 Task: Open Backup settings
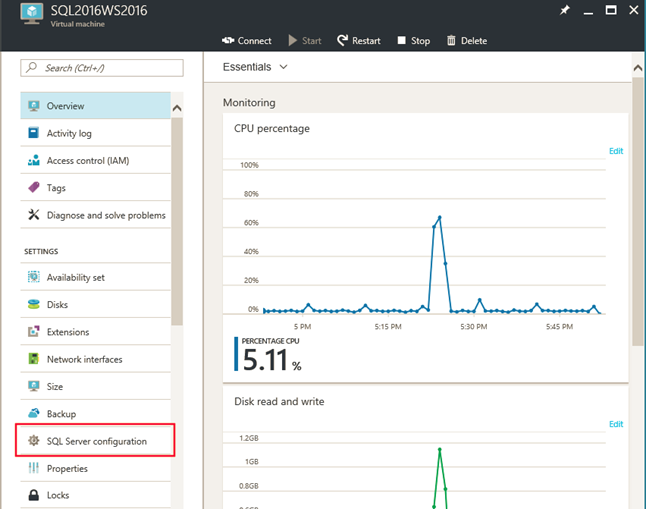click(x=96, y=413)
